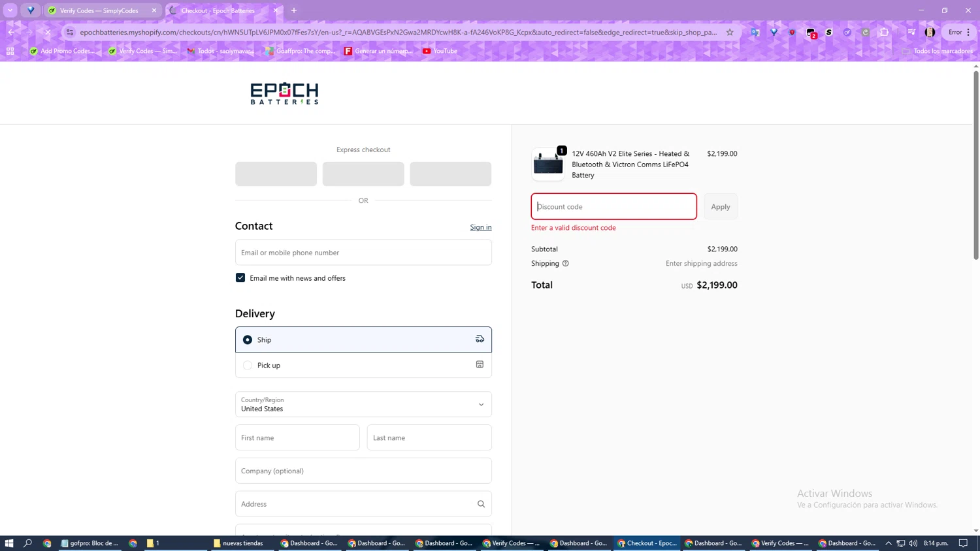Open the Goaffpro bookmark
Image resolution: width=980 pixels, height=551 pixels.
tap(300, 51)
